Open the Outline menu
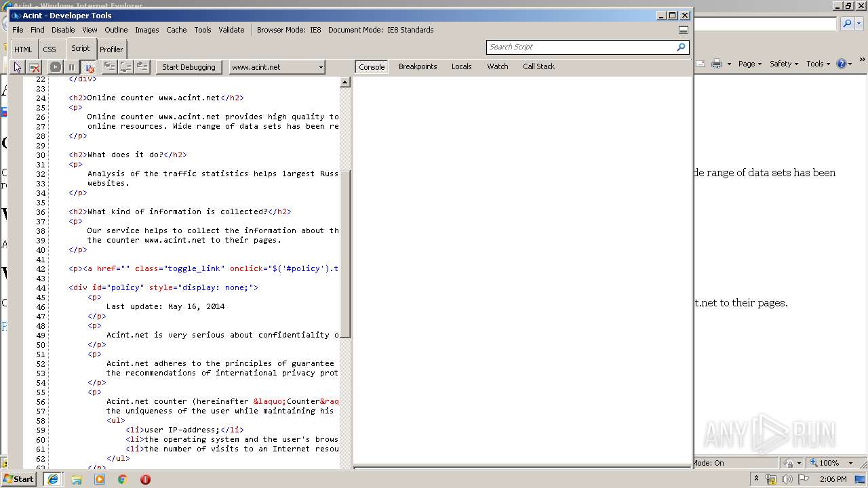Viewport: 868px width, 488px height. coord(116,30)
